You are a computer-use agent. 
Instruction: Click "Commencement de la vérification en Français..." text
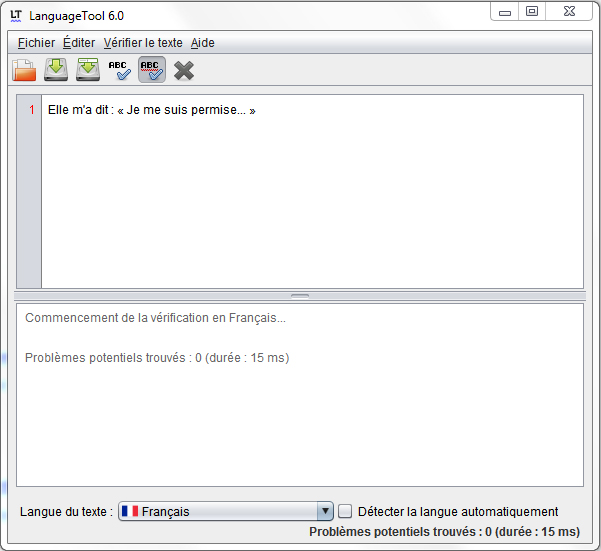click(x=155, y=318)
